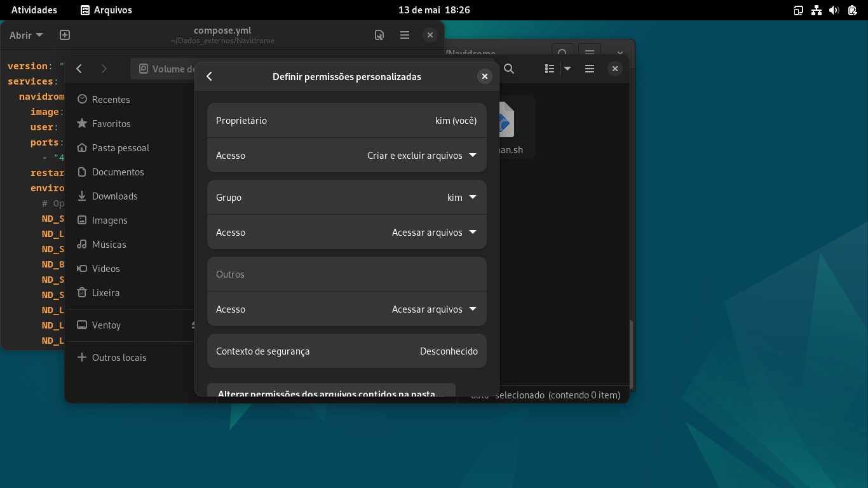Click screen-share icon in system tray
The image size is (868, 488).
pyautogui.click(x=799, y=10)
